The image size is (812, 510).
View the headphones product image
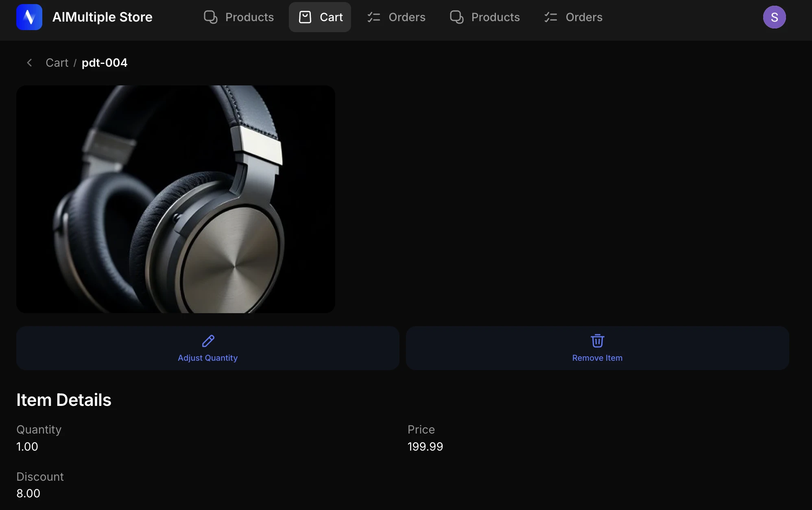click(176, 199)
